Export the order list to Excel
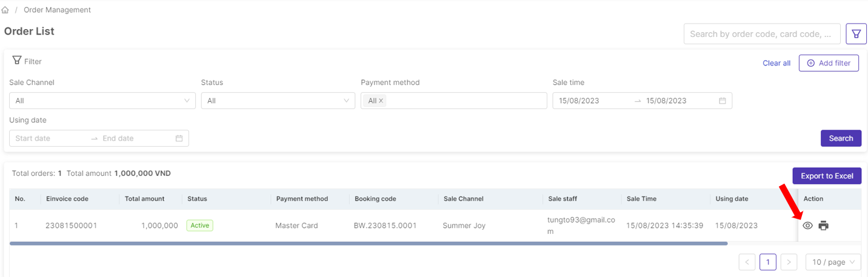This screenshot has height=277, width=868. click(x=827, y=176)
